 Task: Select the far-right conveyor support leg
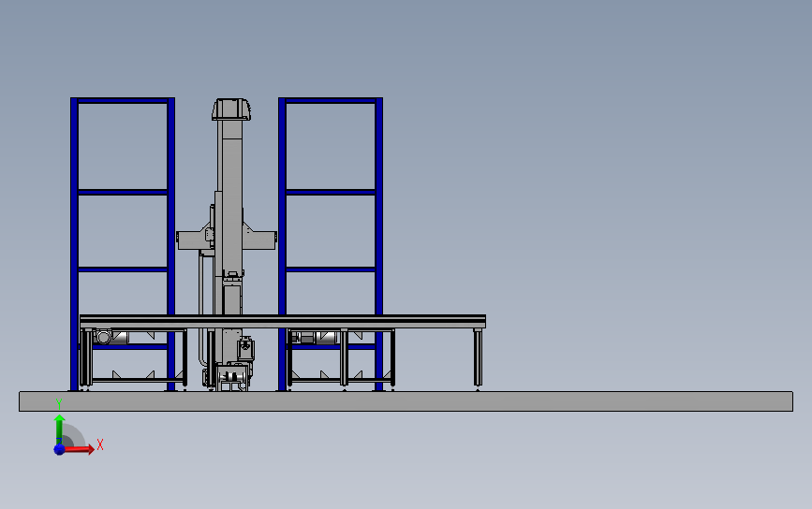(478, 356)
